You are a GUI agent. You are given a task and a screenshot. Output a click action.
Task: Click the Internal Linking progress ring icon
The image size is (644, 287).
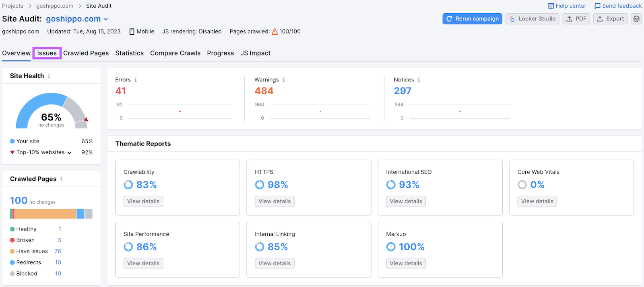click(260, 247)
